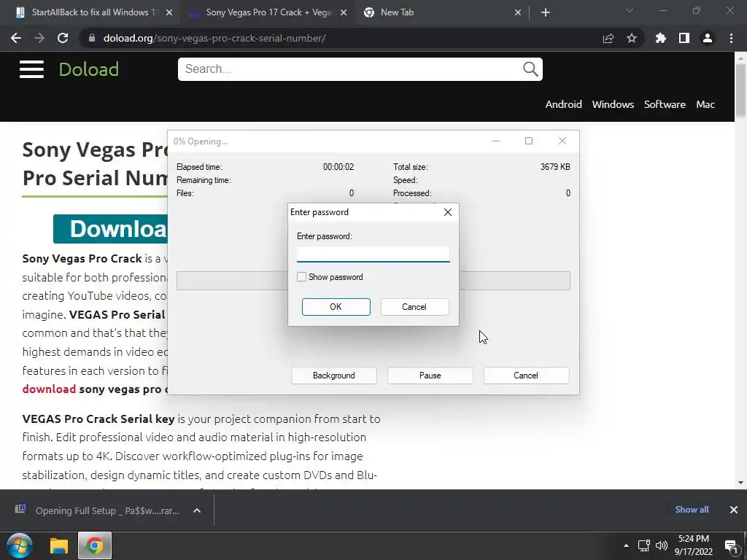Switch to the New Tab tab
This screenshot has width=747, height=560.
(x=441, y=12)
